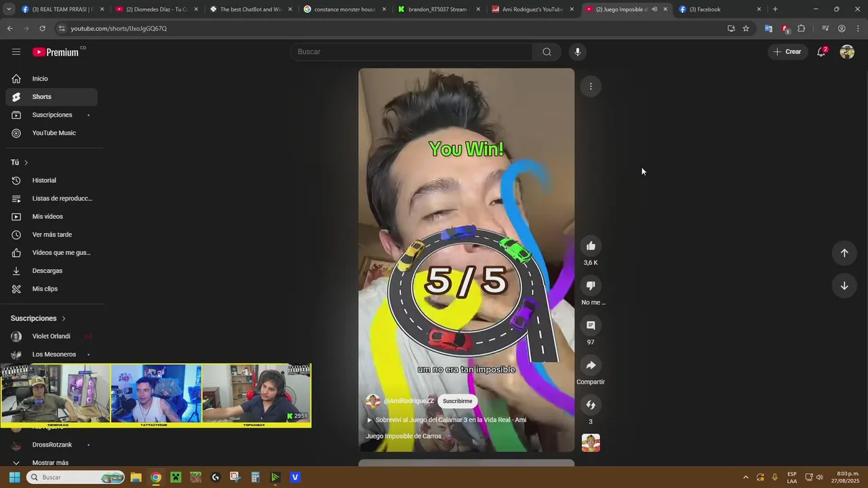The width and height of the screenshot is (868, 488).
Task: Open Windows Start menu
Action: tap(14, 477)
